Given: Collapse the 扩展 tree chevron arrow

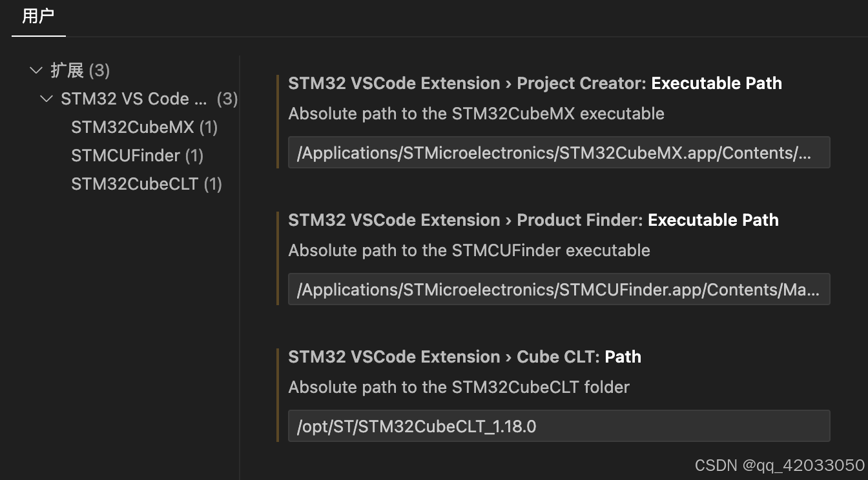Looking at the screenshot, I should click(36, 70).
